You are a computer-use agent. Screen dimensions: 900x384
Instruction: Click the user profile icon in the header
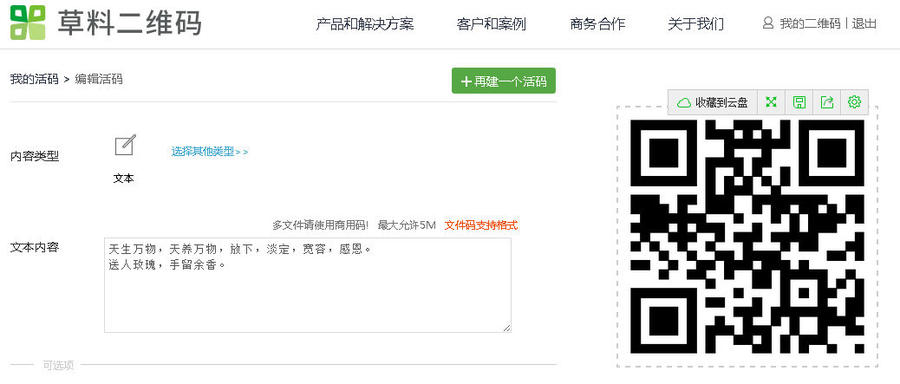pos(768,24)
